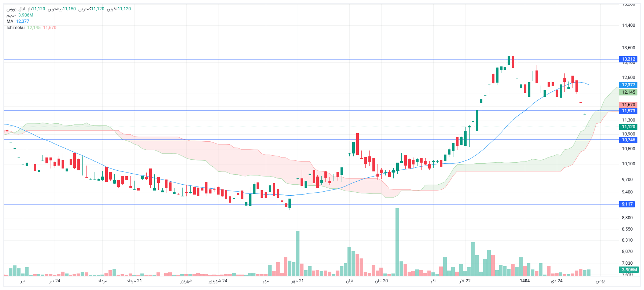Select the 9,117 support line price tag
Screen dimensions: 644x290
pyautogui.click(x=627, y=204)
